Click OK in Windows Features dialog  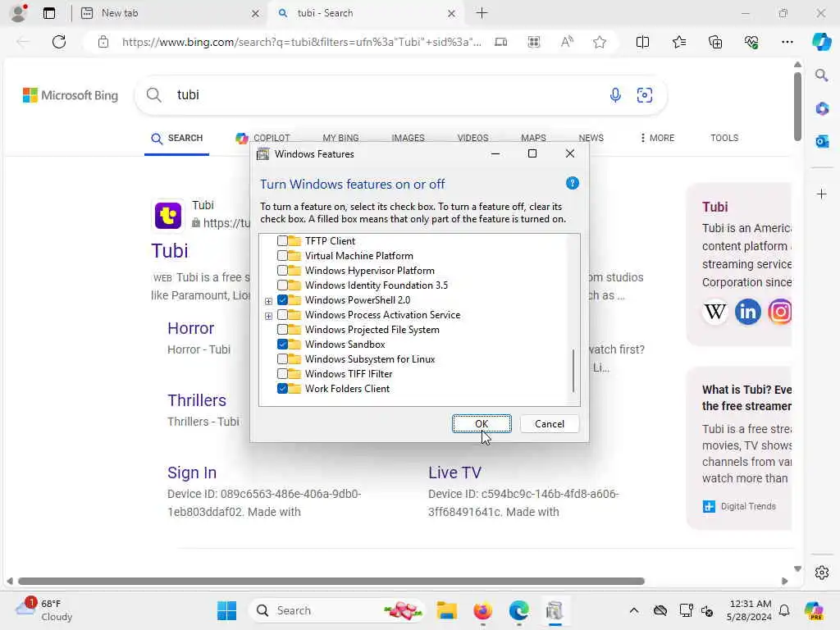(481, 424)
